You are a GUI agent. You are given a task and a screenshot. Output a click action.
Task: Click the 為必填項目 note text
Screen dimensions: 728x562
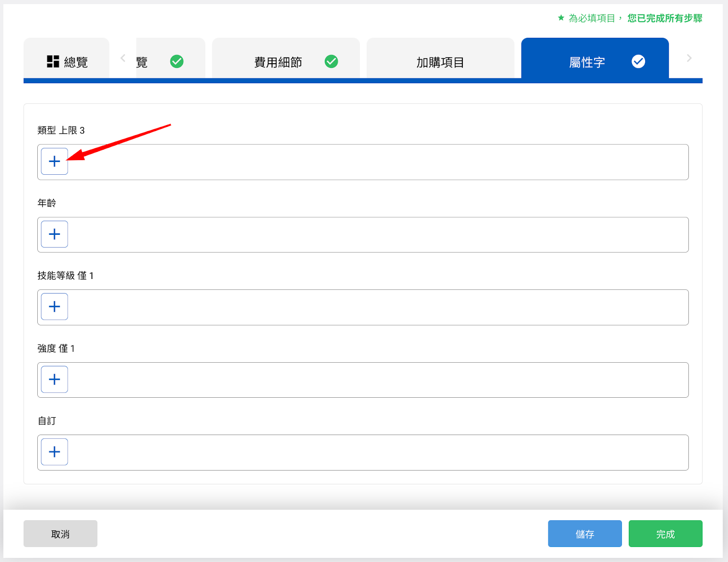(x=591, y=18)
